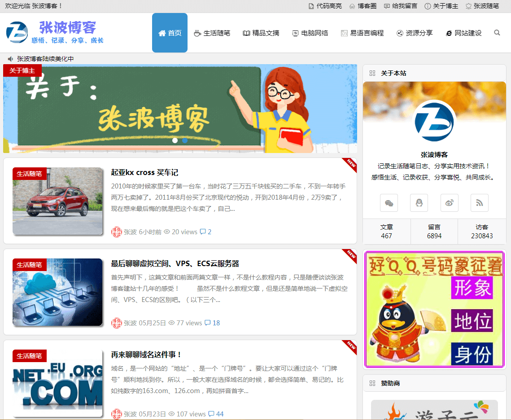Image resolution: width=511 pixels, height=420 pixels.
Task: Click the RSS feed icon
Action: pyautogui.click(x=479, y=203)
